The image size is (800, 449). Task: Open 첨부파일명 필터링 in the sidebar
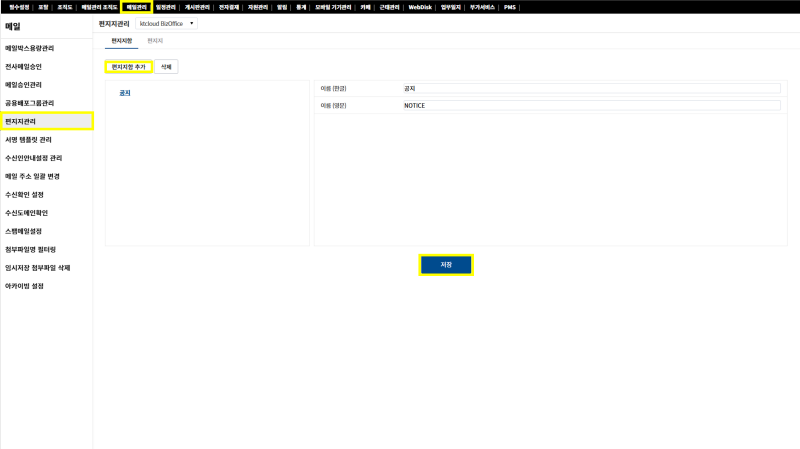click(30, 249)
